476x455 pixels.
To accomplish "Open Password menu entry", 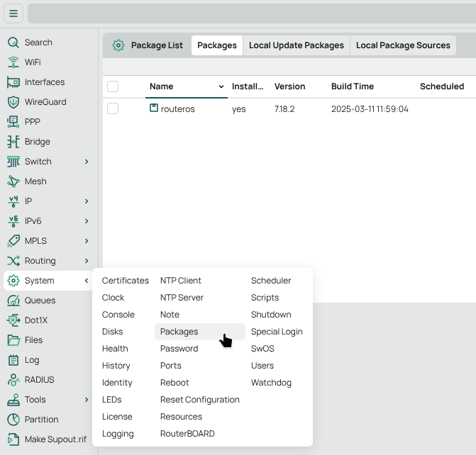I will [179, 349].
